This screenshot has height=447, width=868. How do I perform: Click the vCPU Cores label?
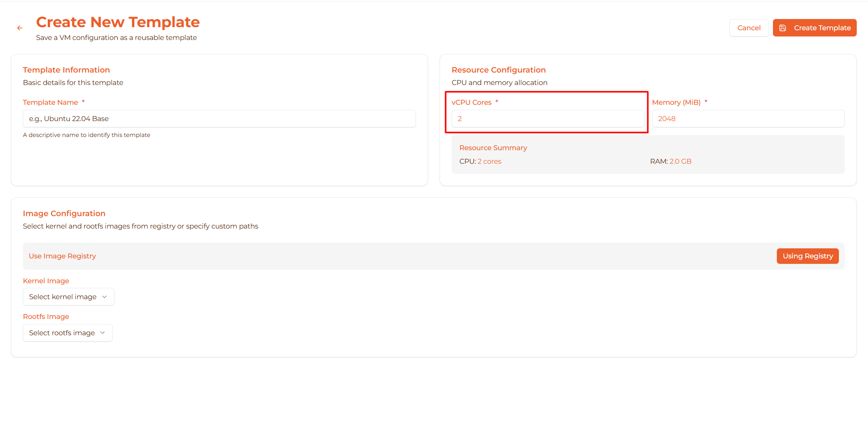471,102
